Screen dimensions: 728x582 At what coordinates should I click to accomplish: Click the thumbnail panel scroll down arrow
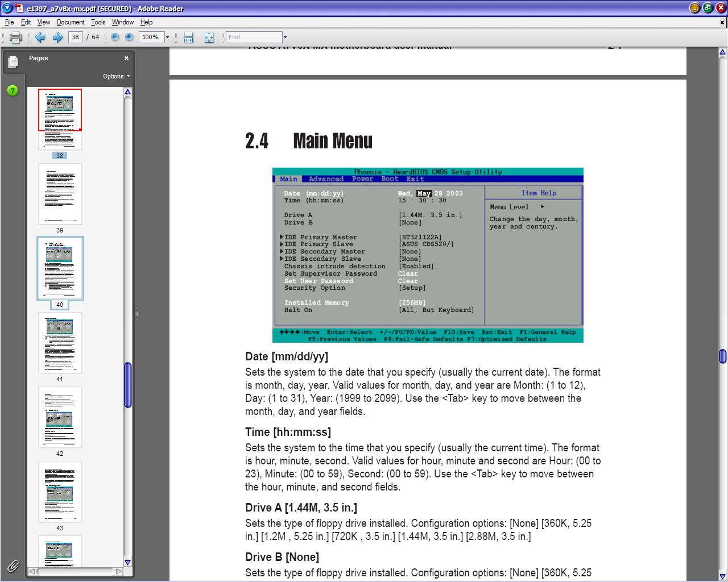(x=127, y=562)
